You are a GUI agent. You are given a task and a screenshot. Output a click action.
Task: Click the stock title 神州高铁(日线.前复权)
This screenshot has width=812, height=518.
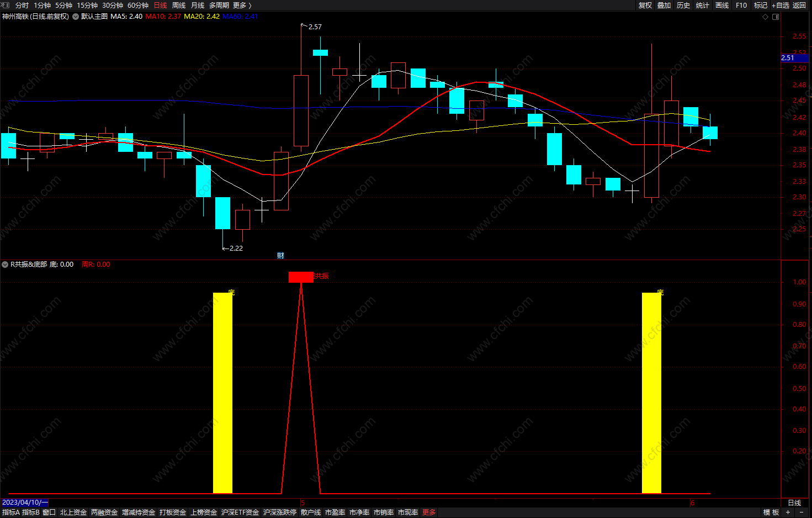coord(35,17)
